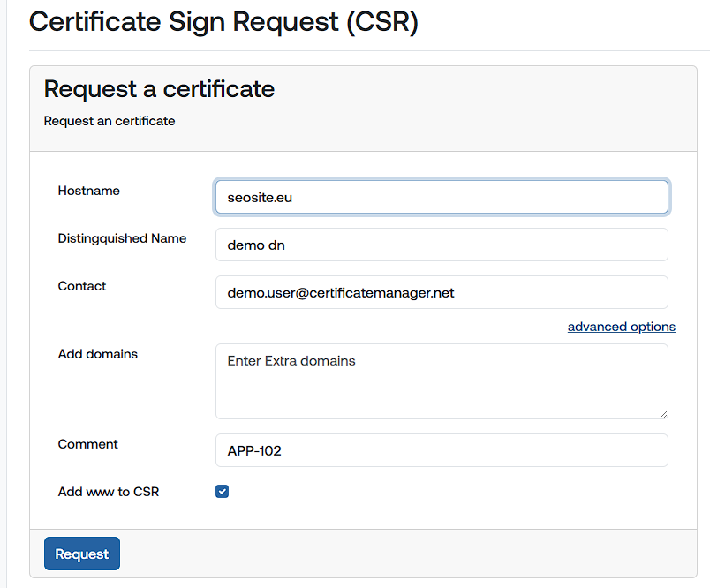710x588 pixels.
Task: Click the Request a certificate heading
Action: (159, 89)
